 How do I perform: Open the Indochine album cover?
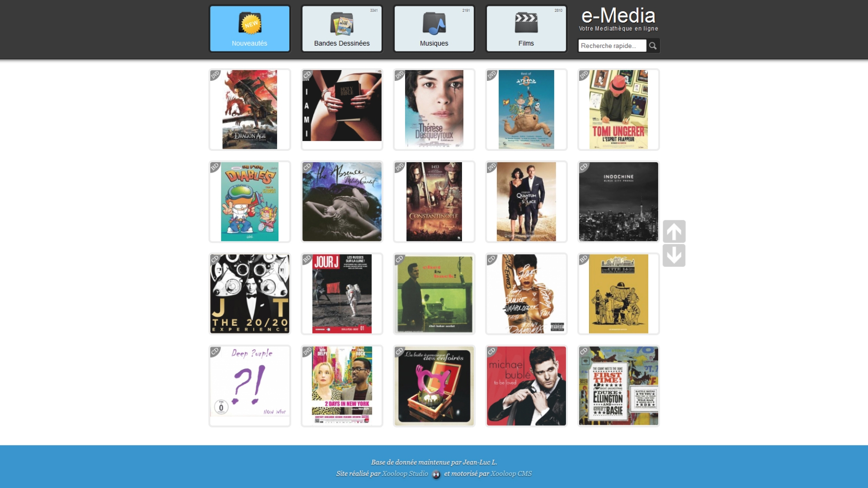pyautogui.click(x=618, y=202)
